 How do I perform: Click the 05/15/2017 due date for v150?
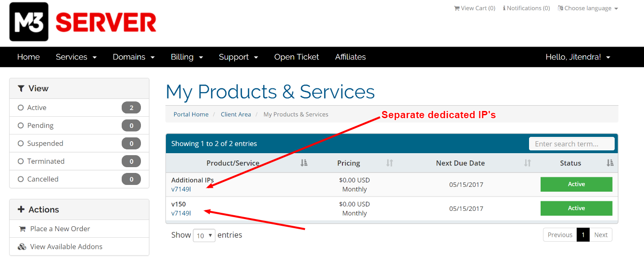(466, 208)
